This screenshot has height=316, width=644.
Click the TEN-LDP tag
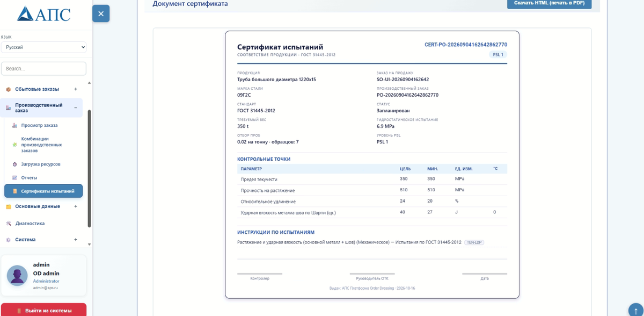coord(474,242)
